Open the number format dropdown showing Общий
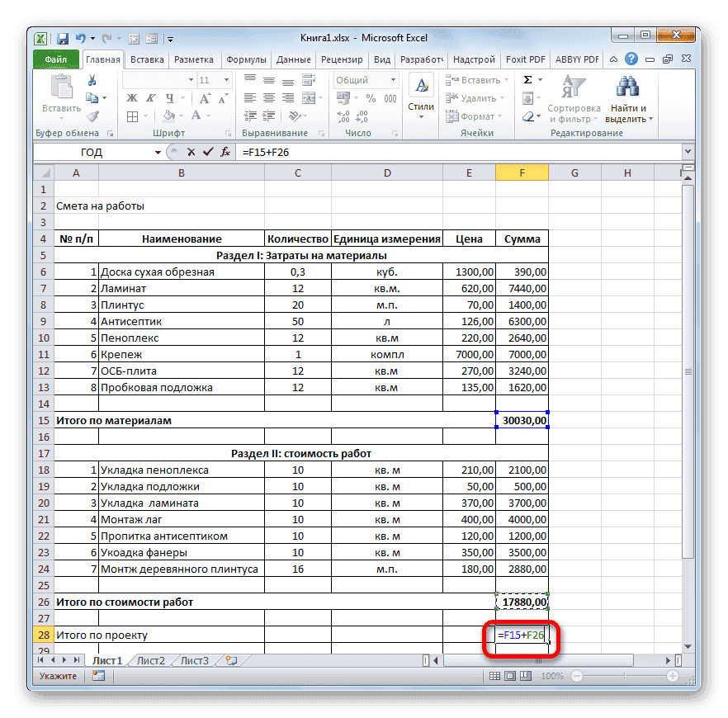Image resolution: width=728 pixels, height=718 pixels. pyautogui.click(x=366, y=79)
